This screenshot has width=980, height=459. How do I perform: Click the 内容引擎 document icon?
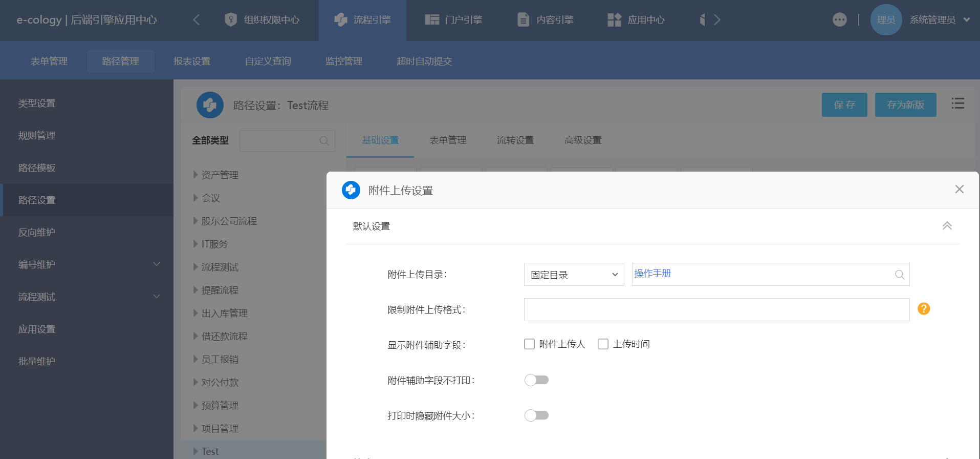523,20
